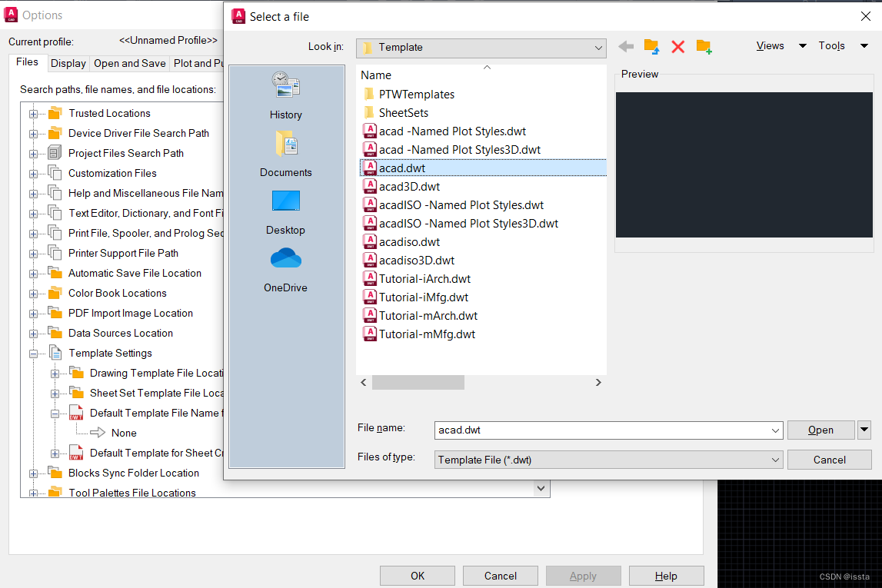This screenshot has width=882, height=588.
Task: Click horizontal scrollbar thumb in file list
Action: tap(418, 383)
